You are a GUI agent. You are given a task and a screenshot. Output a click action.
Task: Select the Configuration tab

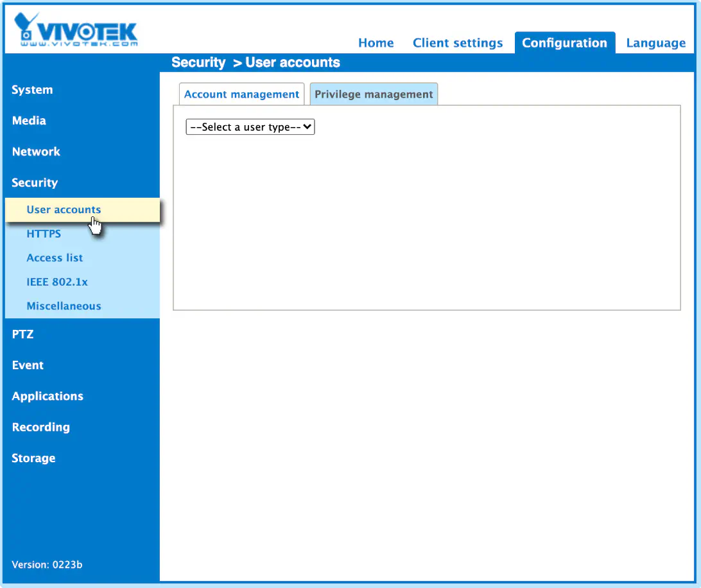pos(565,43)
